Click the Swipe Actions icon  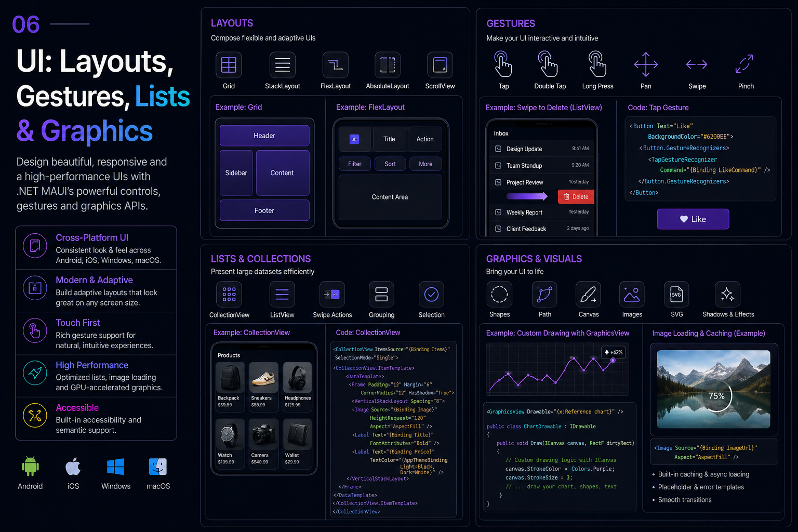pyautogui.click(x=332, y=294)
